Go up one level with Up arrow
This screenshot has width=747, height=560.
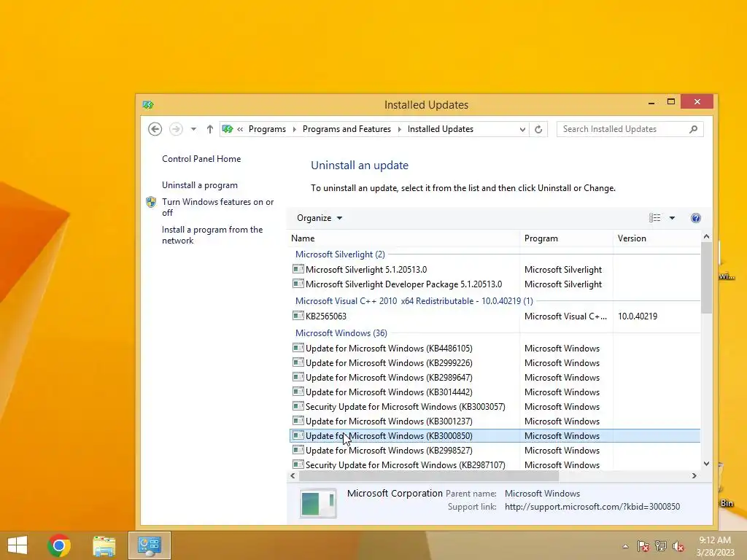pos(209,129)
